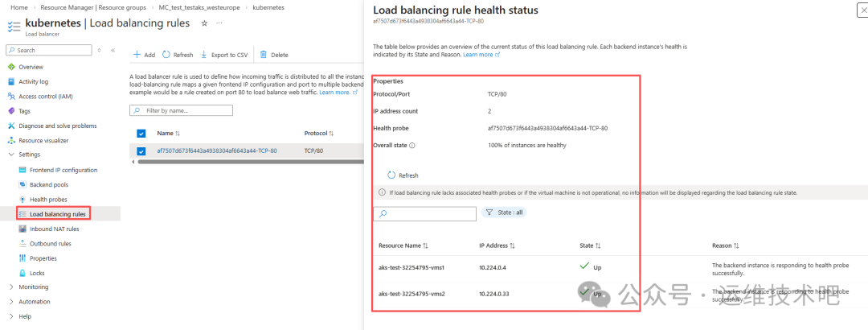868x330 pixels.
Task: Open Backend pools menu item
Action: click(x=49, y=184)
